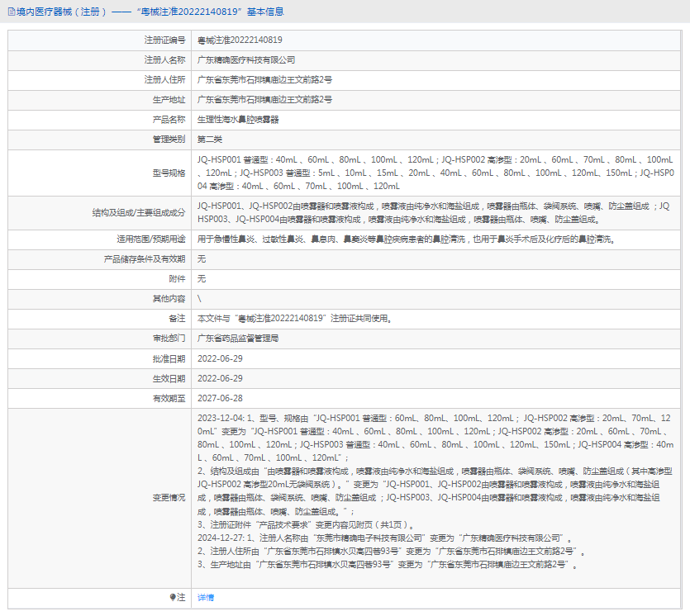Select management class value 第二类
This screenshot has width=690, height=616.
click(x=209, y=140)
